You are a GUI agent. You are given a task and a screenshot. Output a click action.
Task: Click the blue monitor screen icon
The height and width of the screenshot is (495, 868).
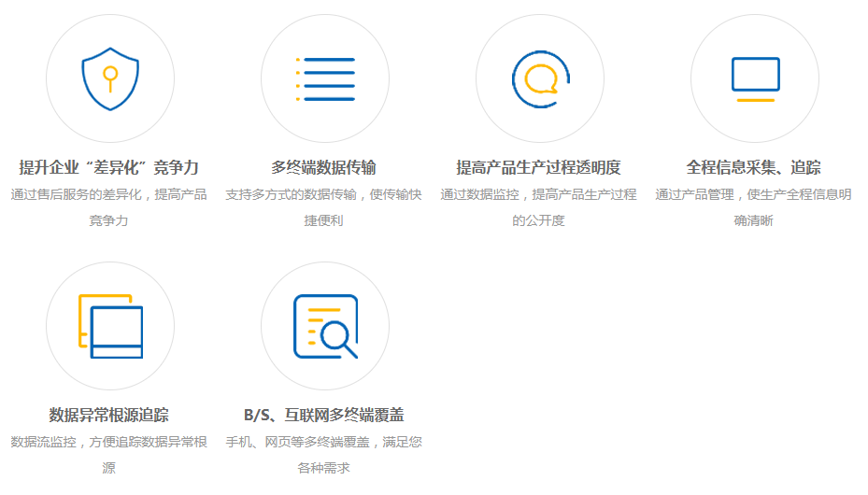755,73
